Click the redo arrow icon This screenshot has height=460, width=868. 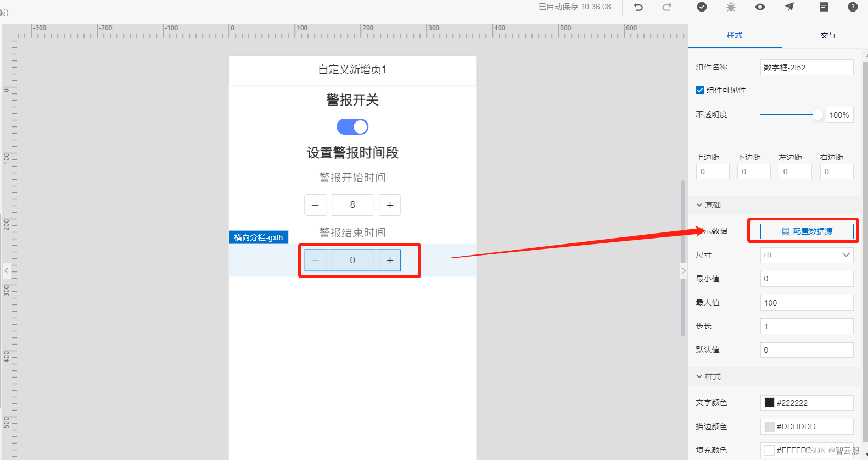pyautogui.click(x=667, y=7)
